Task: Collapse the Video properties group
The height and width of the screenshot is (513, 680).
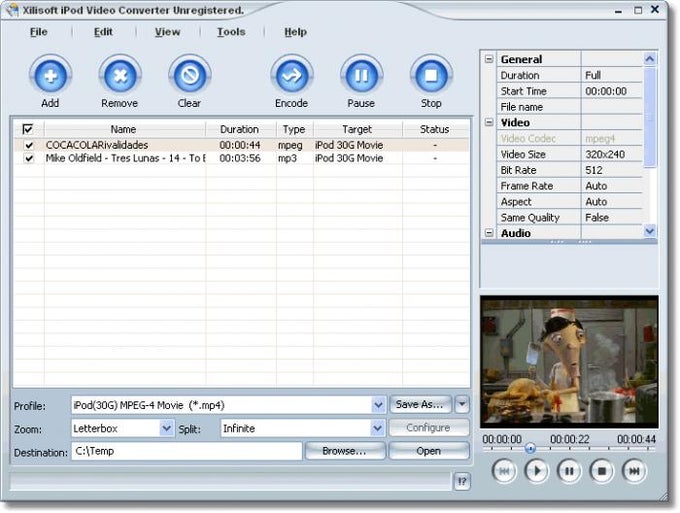Action: pyautogui.click(x=489, y=122)
